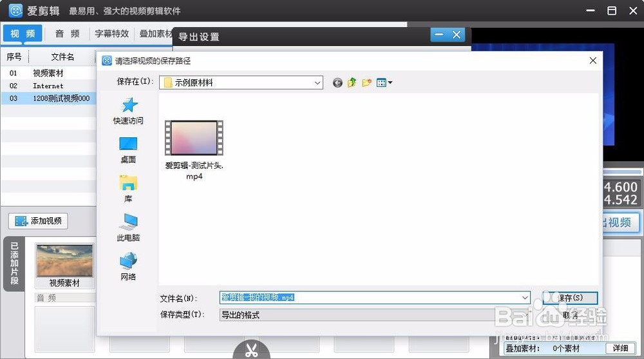Open the 保存类型 format dropdown
The height and width of the screenshot is (359, 644).
375,315
